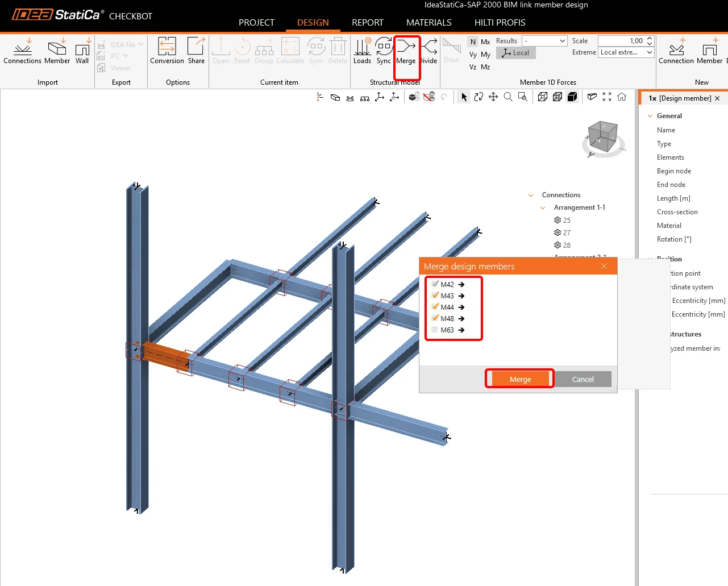The height and width of the screenshot is (586, 728).
Task: Toggle My moment display
Action: 485,55
